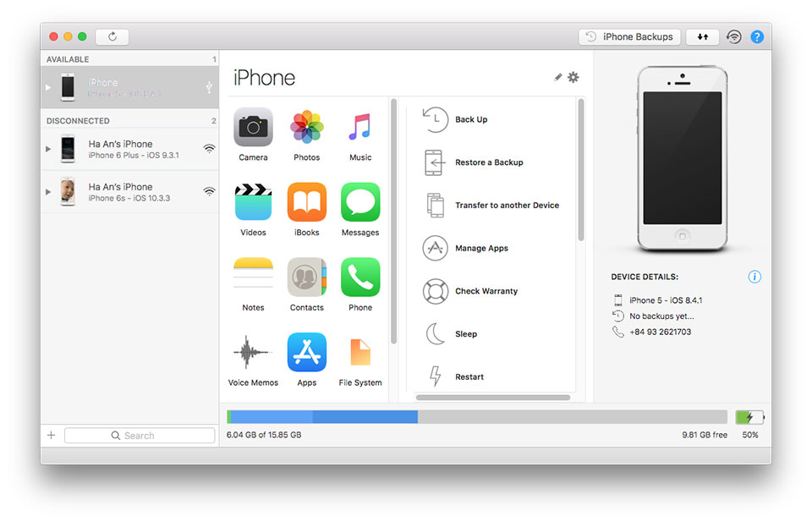The height and width of the screenshot is (522, 812).
Task: Click the USB icon on iPhone row
Action: click(x=209, y=87)
